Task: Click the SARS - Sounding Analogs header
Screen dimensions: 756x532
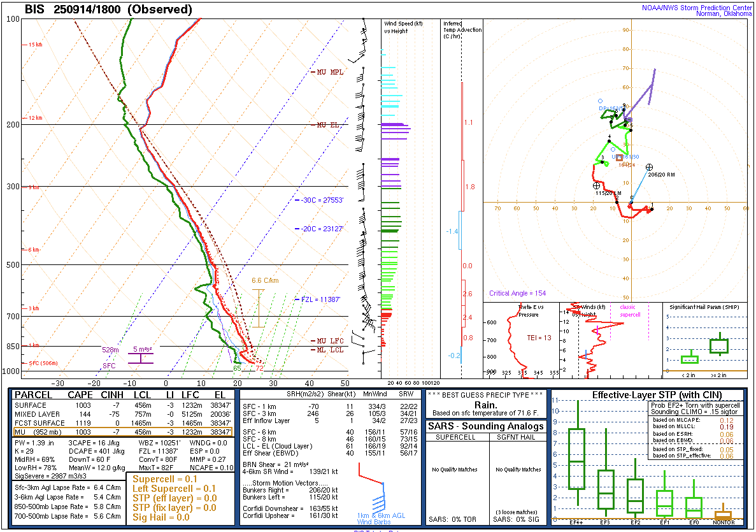Action: tap(487, 426)
